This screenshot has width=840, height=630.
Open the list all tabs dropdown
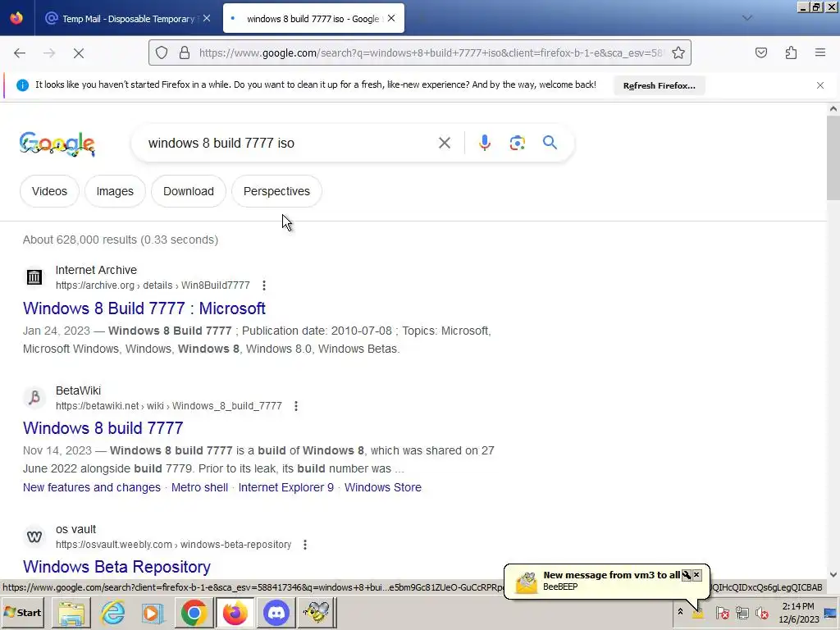click(747, 18)
